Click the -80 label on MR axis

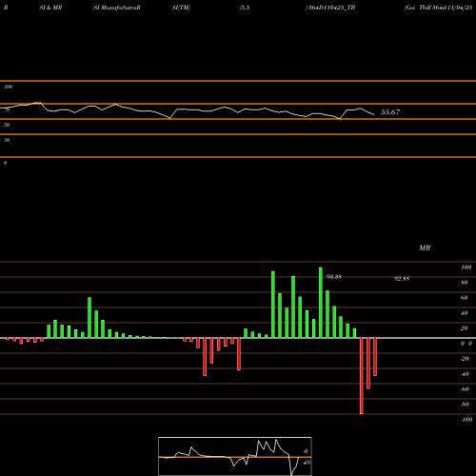[465, 405]
